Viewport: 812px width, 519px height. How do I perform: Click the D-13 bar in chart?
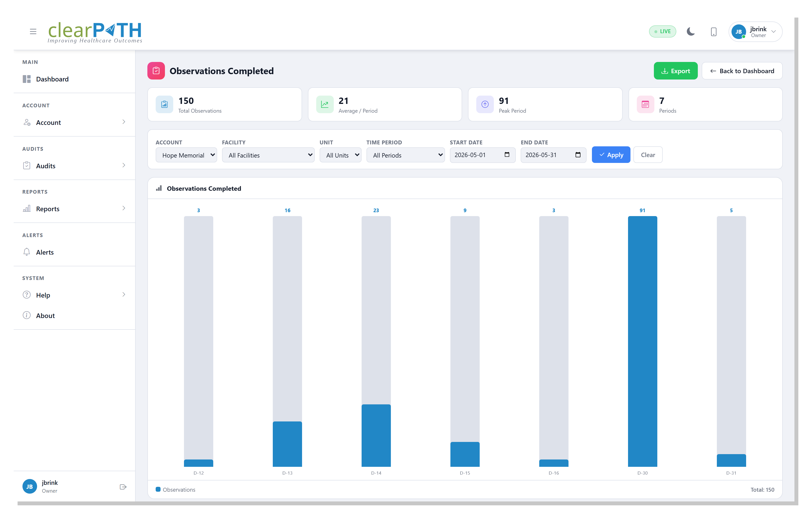287,444
